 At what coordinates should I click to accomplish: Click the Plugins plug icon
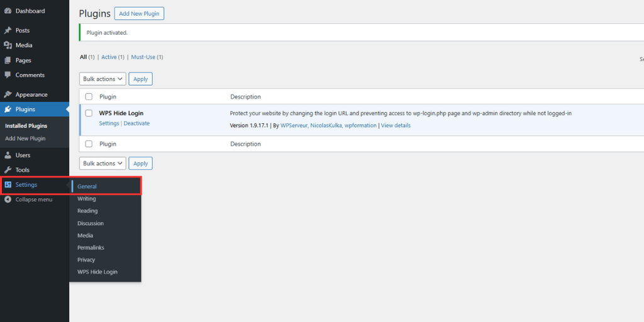pyautogui.click(x=8, y=109)
